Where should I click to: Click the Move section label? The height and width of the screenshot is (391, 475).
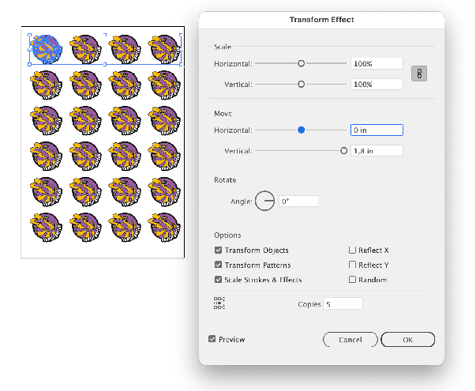pyautogui.click(x=223, y=113)
